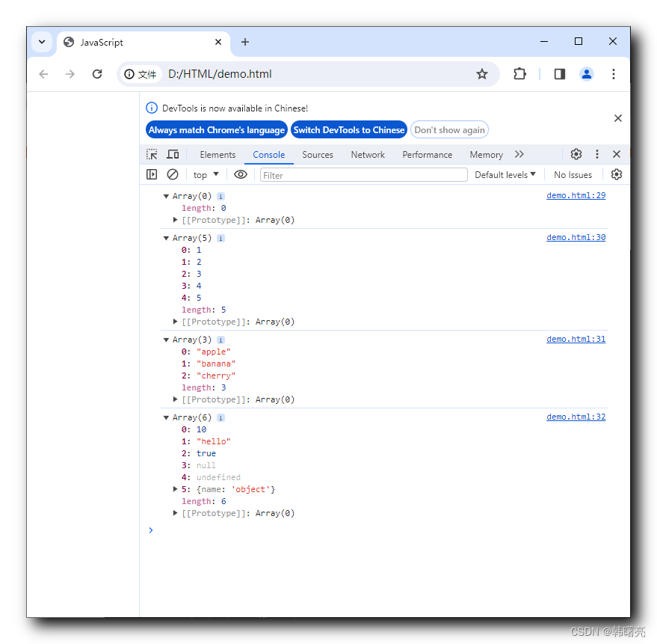This screenshot has height=644, width=657.
Task: Click the browser forward arrow
Action: pos(70,74)
